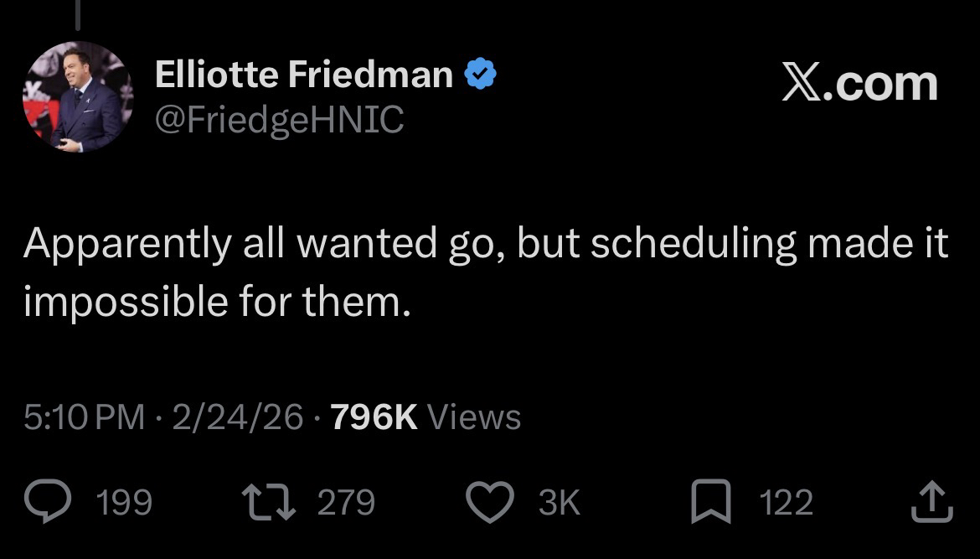
Task: Open Elliotte Friedman's profile picture
Action: (x=77, y=96)
